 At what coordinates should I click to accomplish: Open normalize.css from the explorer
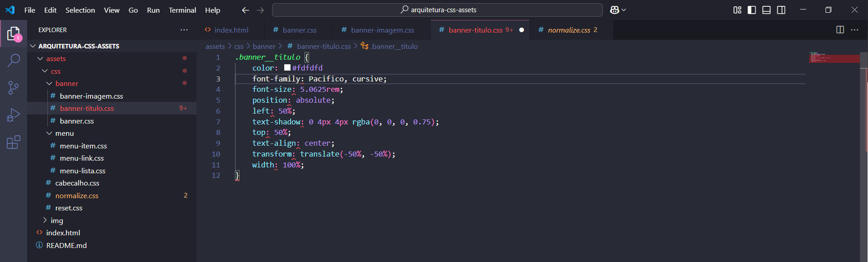(x=112, y=195)
